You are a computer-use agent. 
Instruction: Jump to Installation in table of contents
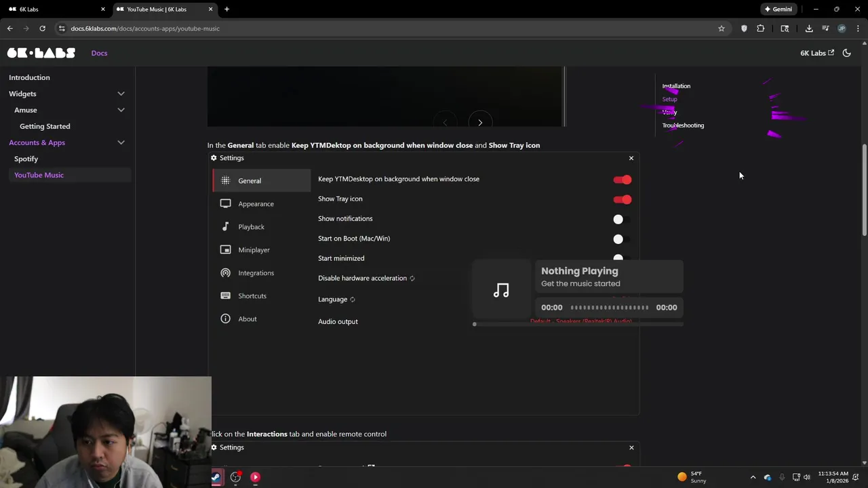tap(676, 86)
